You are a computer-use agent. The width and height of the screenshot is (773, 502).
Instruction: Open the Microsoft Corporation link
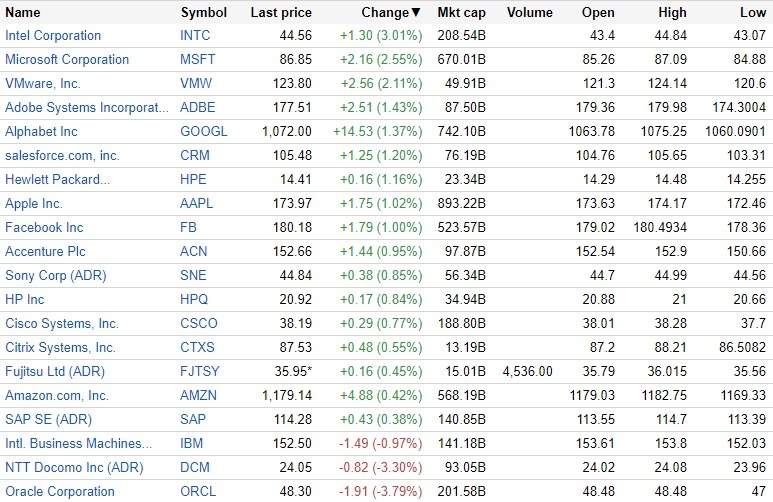pyautogui.click(x=67, y=60)
